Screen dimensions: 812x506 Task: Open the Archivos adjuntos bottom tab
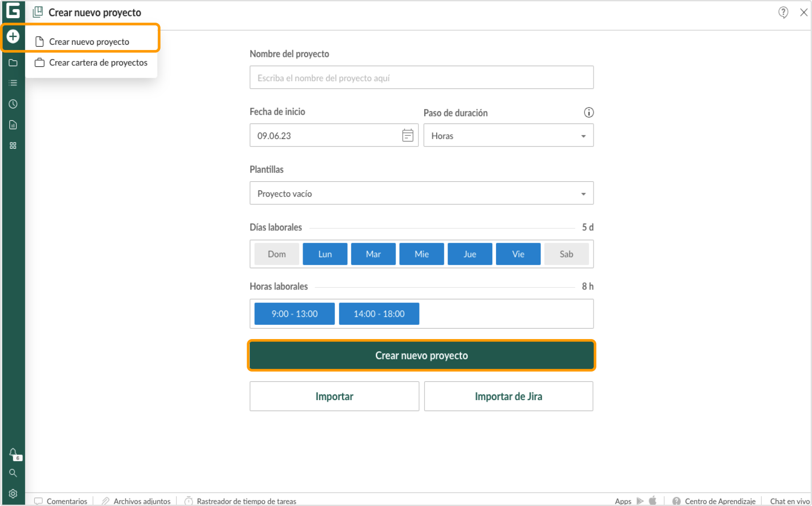click(x=136, y=501)
